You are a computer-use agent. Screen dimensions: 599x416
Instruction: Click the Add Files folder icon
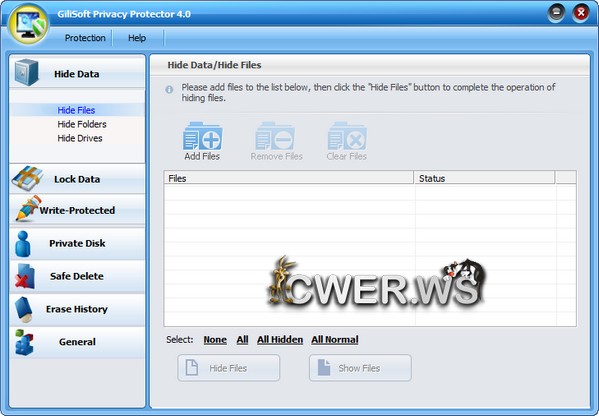pyautogui.click(x=202, y=136)
